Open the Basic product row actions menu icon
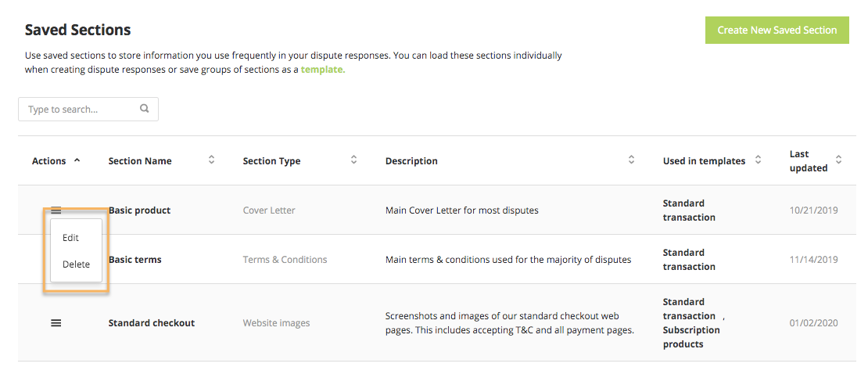The height and width of the screenshot is (367, 868). tap(56, 210)
